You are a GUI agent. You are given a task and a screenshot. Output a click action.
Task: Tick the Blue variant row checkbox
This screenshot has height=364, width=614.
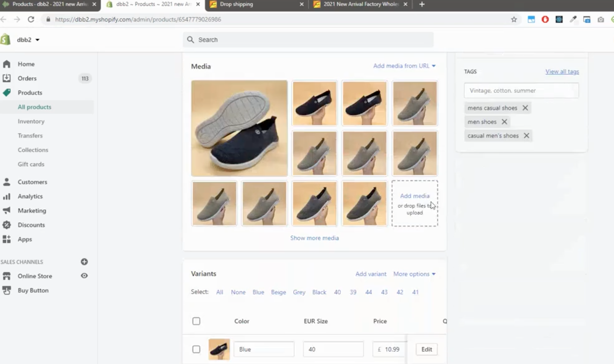coord(196,349)
